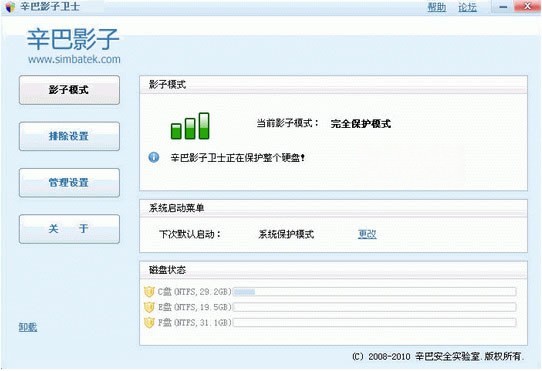This screenshot has height=371, width=542.
Task: Click 更改 to change default boot
Action: tap(367, 234)
